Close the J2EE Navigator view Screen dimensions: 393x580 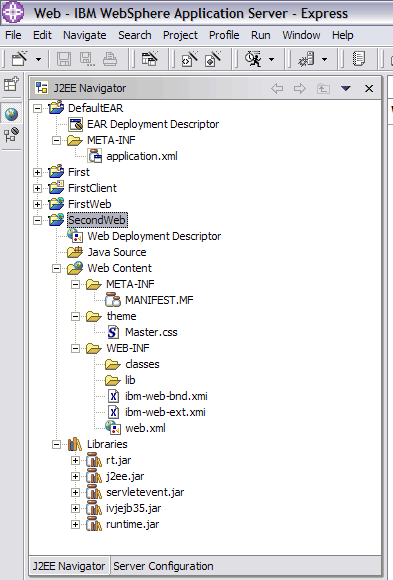pyautogui.click(x=369, y=88)
